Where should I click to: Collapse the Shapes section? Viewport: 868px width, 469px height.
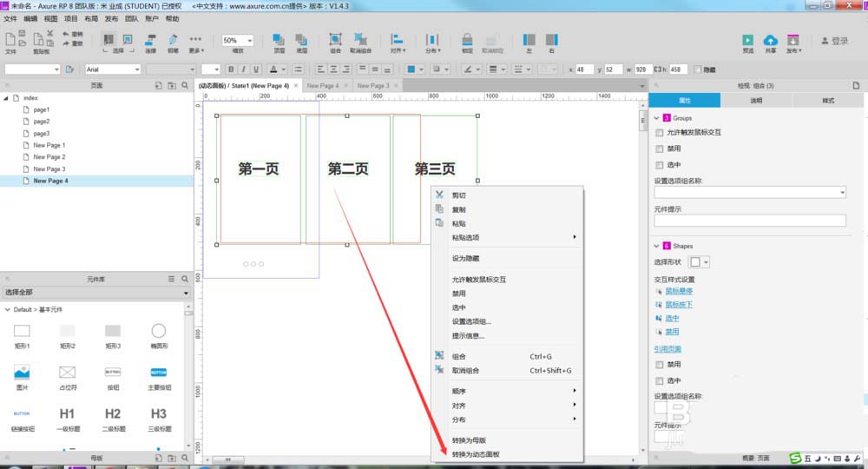coord(656,246)
